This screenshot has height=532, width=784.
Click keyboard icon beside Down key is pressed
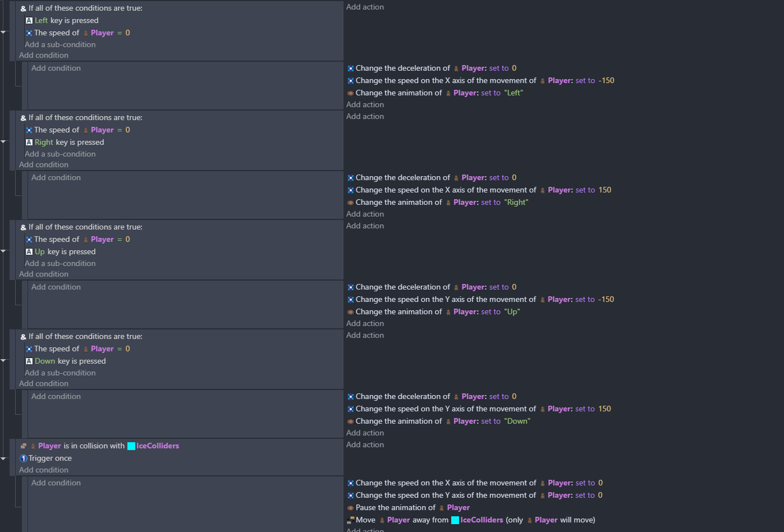29,361
